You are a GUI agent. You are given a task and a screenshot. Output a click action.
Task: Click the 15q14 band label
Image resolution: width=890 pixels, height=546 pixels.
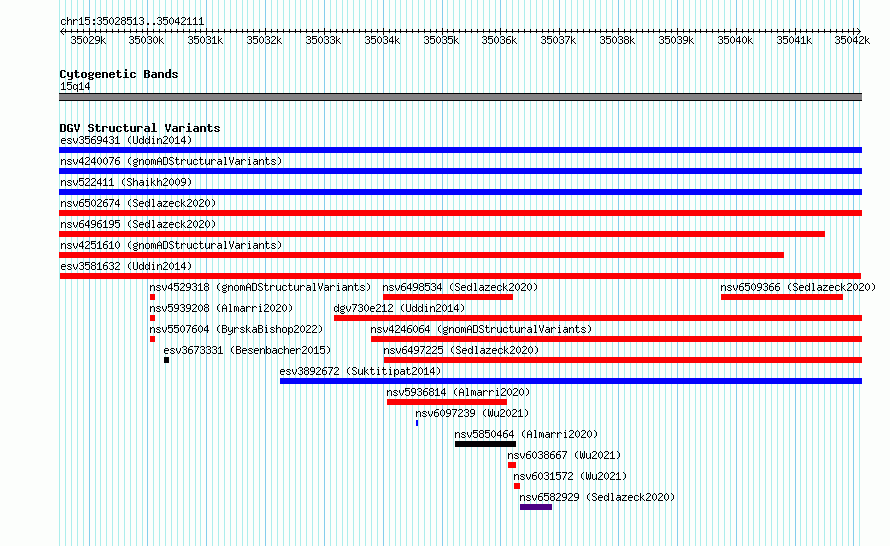75,86
